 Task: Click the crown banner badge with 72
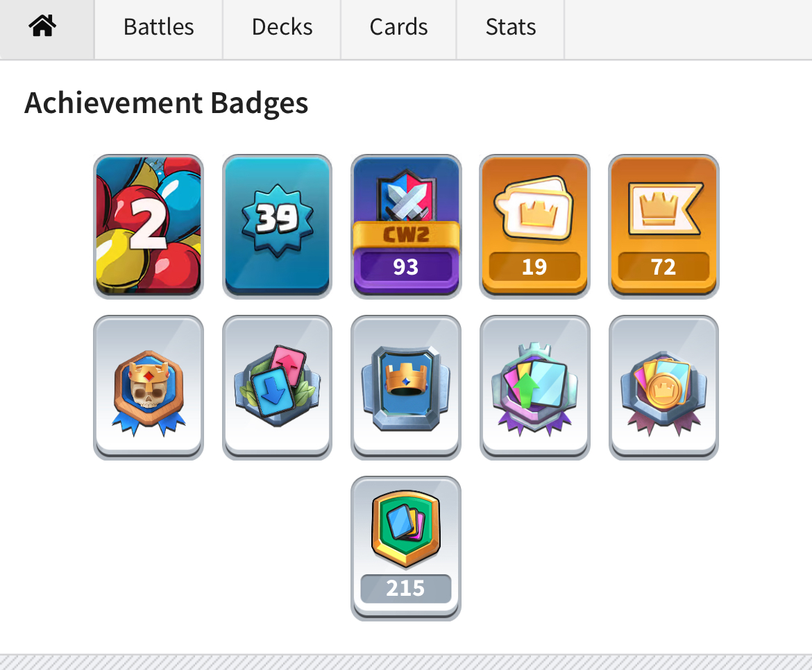click(x=663, y=226)
